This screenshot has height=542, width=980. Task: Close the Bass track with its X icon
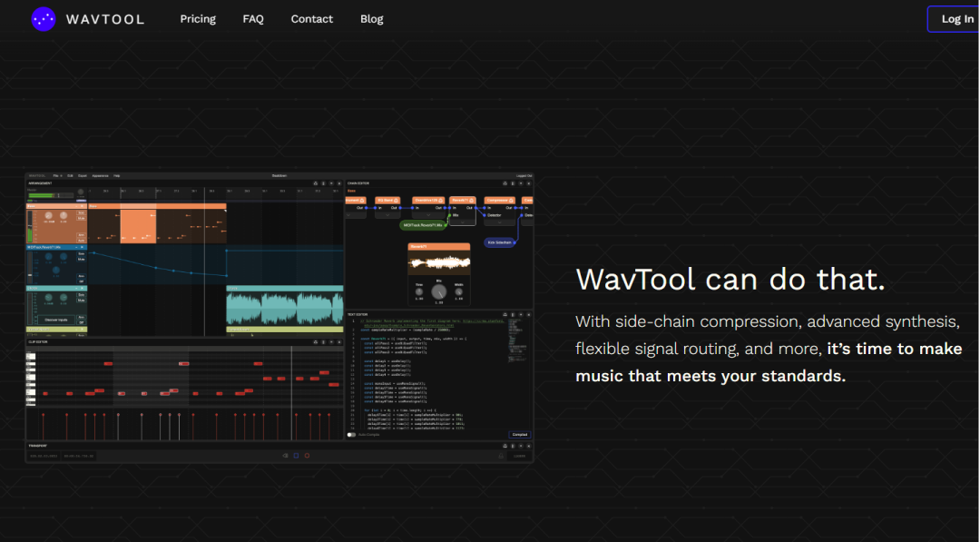[82, 206]
